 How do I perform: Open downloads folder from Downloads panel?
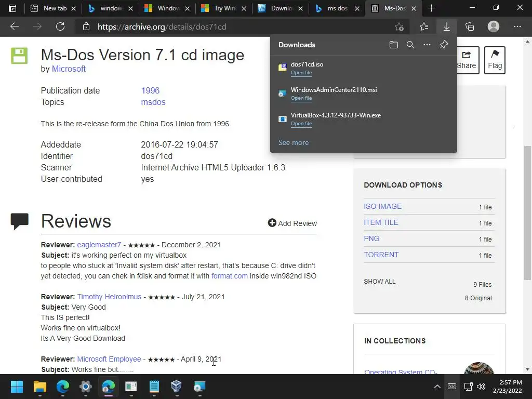click(394, 45)
